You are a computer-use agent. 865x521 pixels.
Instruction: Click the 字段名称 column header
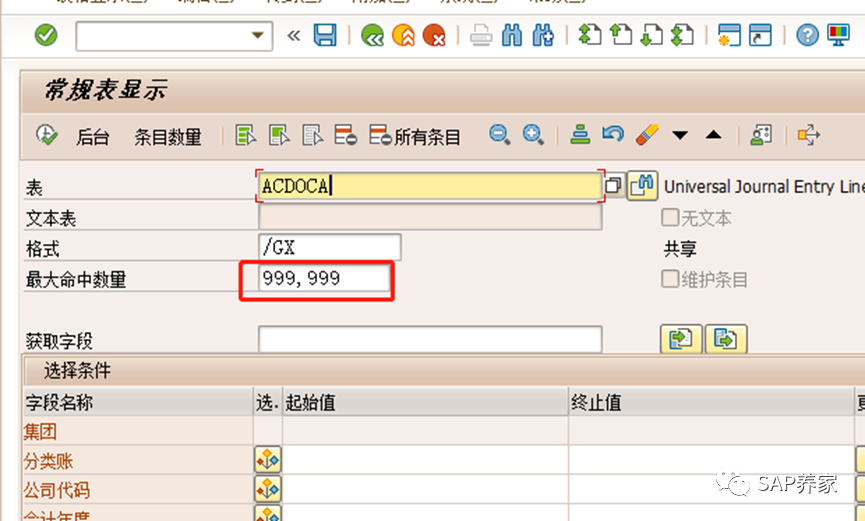click(x=137, y=402)
